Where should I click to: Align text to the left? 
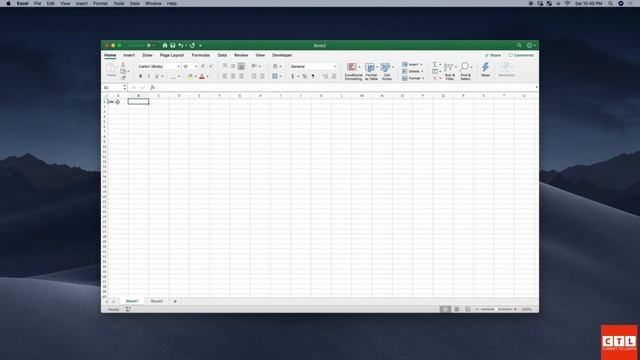pyautogui.click(x=224, y=76)
